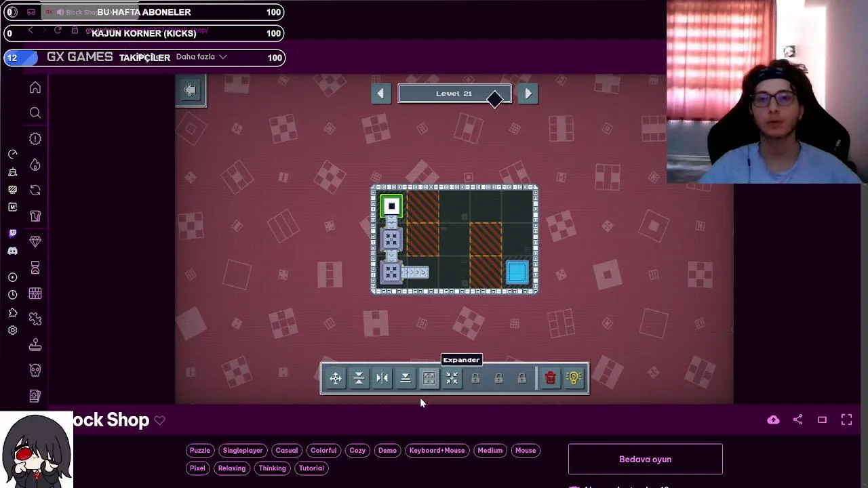868x488 pixels.
Task: Click the GX GAMES logo
Action: click(x=79, y=57)
